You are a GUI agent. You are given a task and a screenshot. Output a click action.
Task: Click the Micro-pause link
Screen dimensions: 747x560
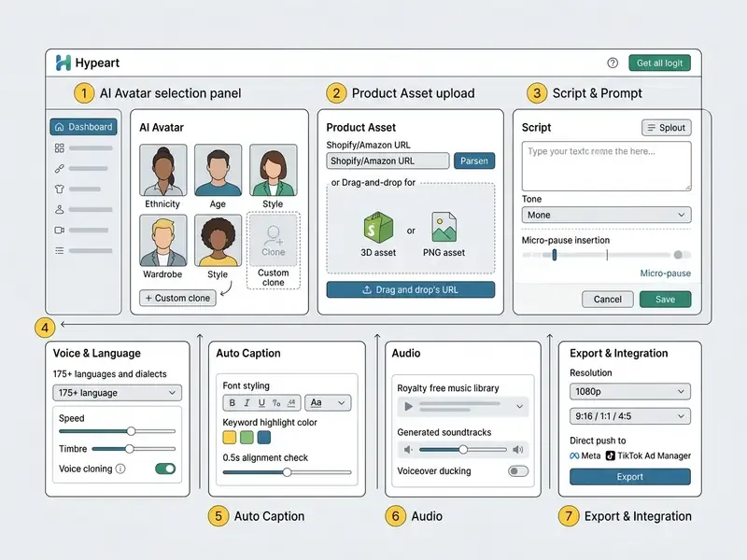point(665,273)
